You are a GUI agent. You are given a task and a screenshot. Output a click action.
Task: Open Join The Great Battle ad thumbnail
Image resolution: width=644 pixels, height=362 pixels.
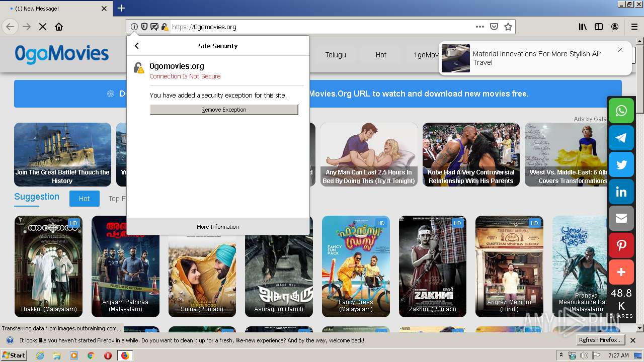(x=62, y=154)
